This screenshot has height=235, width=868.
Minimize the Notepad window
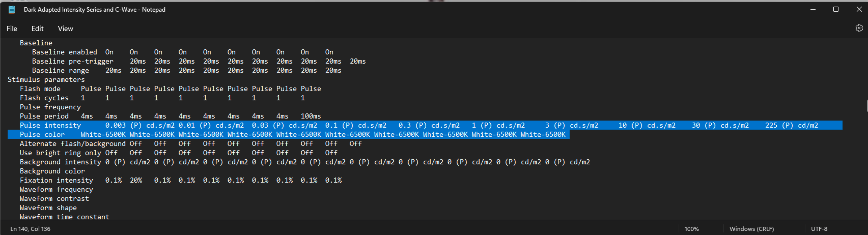(813, 9)
